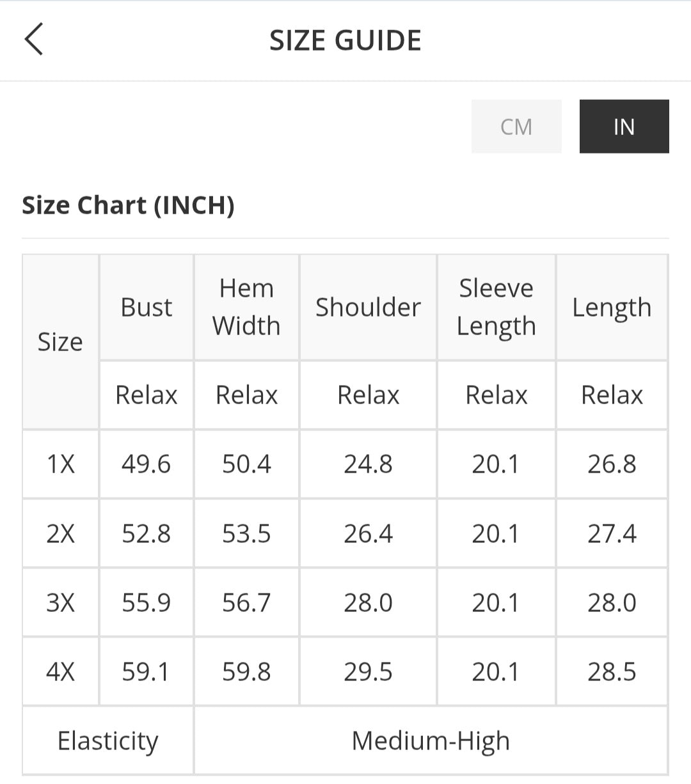
Task: Select the 1X size row label
Action: pyautogui.click(x=61, y=464)
